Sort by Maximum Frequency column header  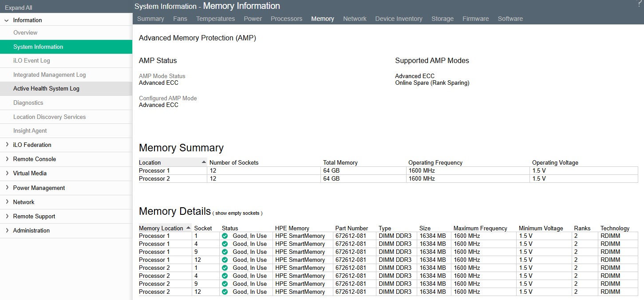click(480, 228)
